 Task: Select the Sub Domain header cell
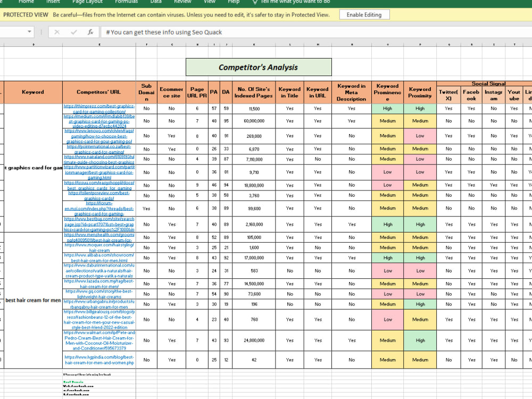146,92
